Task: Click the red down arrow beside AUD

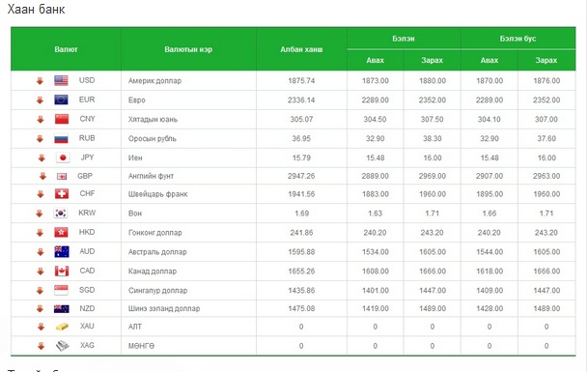Action: click(x=41, y=252)
